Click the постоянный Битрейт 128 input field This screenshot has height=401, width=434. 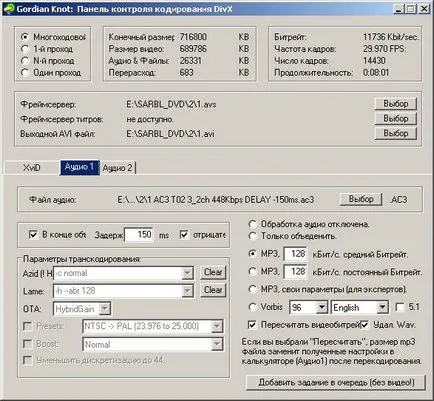pos(295,272)
